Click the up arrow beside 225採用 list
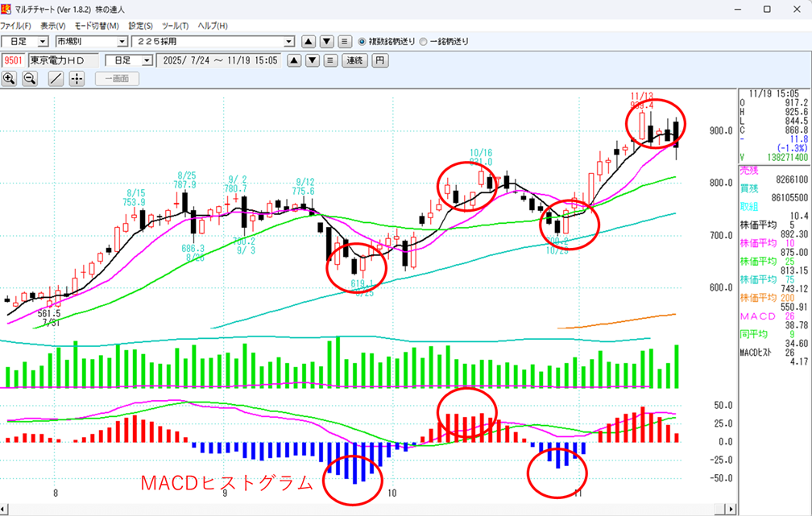The image size is (812, 516). [x=309, y=41]
